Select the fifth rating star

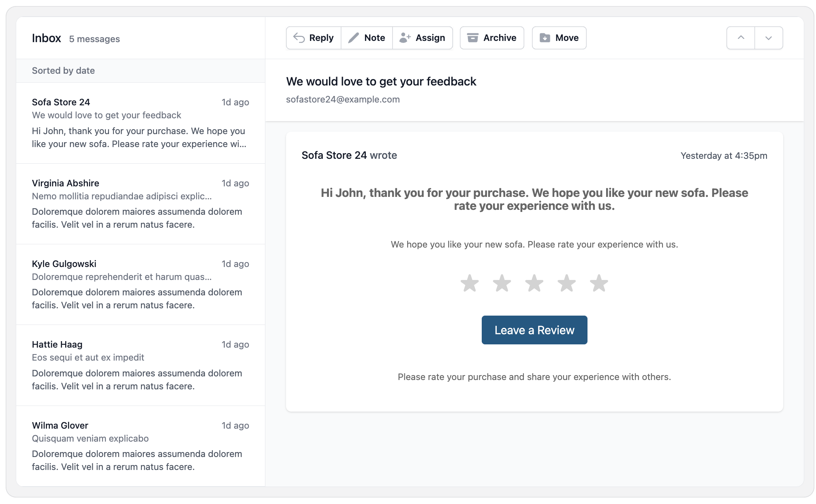pyautogui.click(x=599, y=283)
